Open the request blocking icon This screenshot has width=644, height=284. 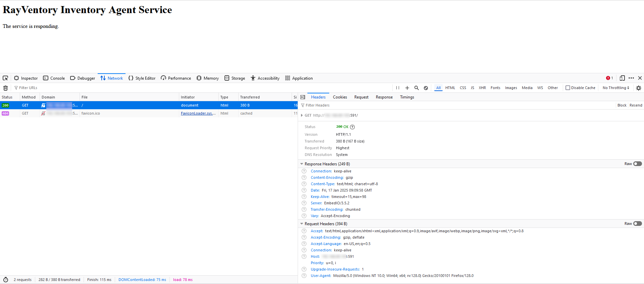[x=426, y=88]
